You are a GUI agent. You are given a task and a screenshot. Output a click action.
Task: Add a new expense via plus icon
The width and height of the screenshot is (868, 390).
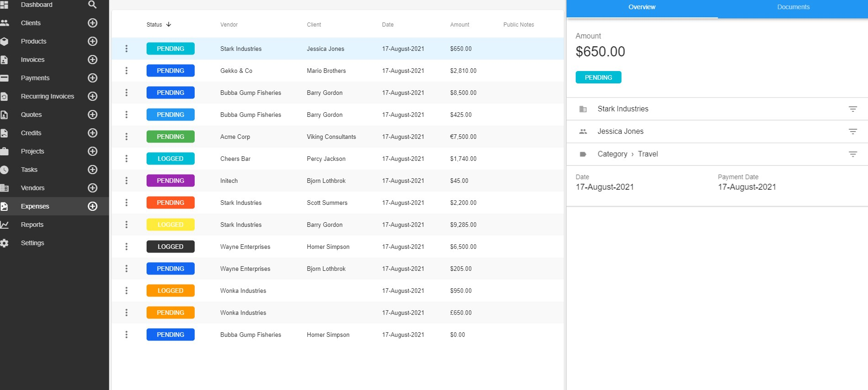(x=93, y=206)
